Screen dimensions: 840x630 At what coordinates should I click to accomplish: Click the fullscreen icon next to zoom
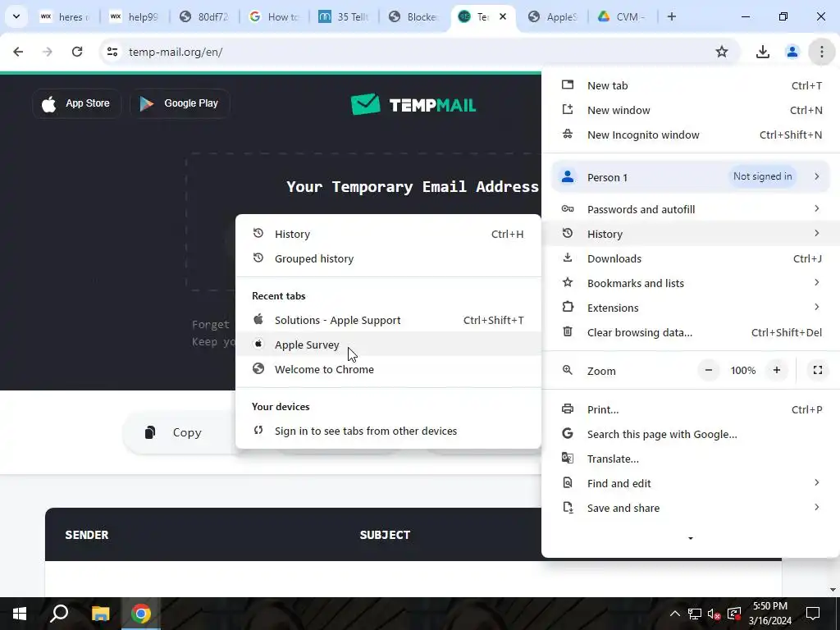point(818,370)
